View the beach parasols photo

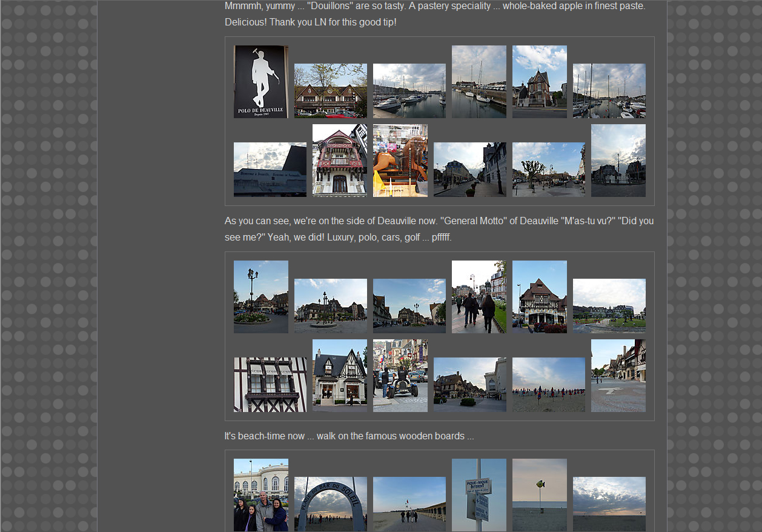548,385
